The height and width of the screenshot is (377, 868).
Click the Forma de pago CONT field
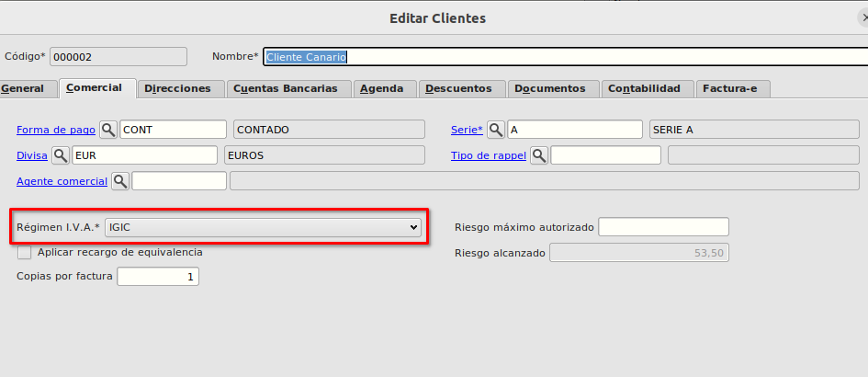click(174, 129)
